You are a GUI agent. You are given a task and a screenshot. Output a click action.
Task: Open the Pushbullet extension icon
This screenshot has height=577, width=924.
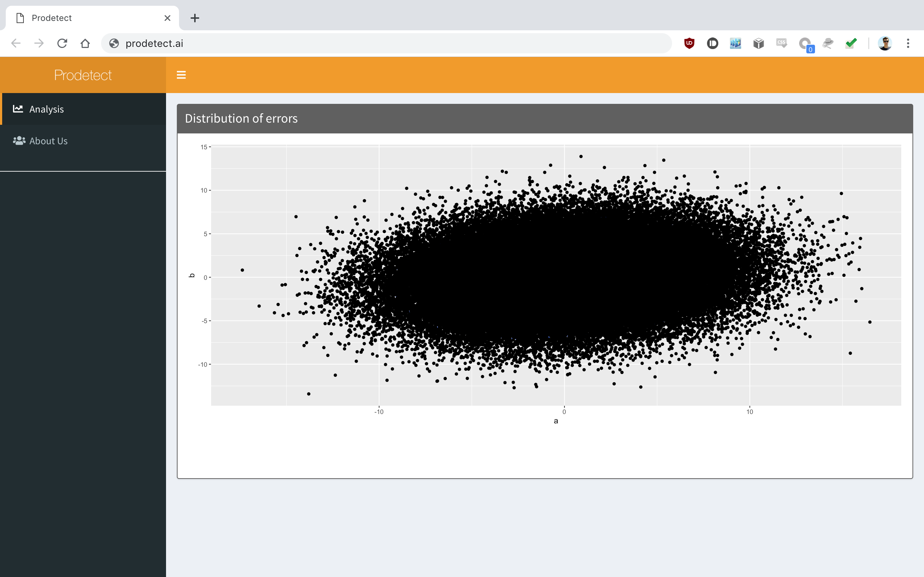click(712, 43)
